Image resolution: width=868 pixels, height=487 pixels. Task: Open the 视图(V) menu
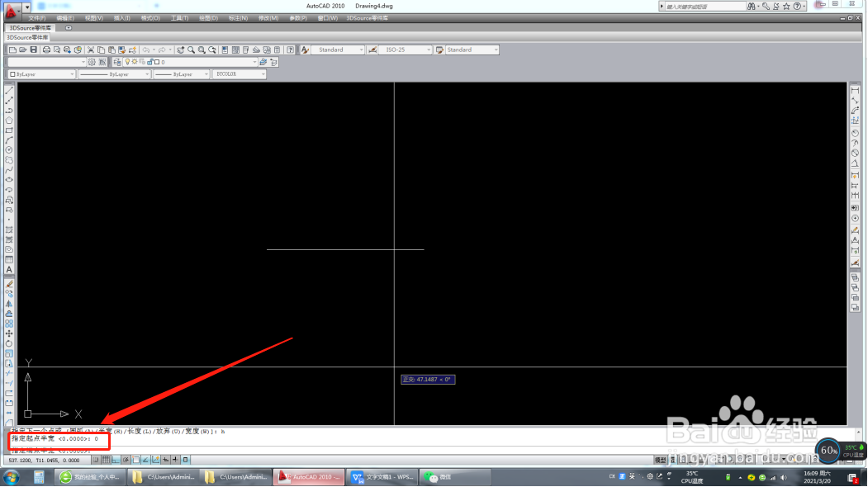pyautogui.click(x=94, y=18)
